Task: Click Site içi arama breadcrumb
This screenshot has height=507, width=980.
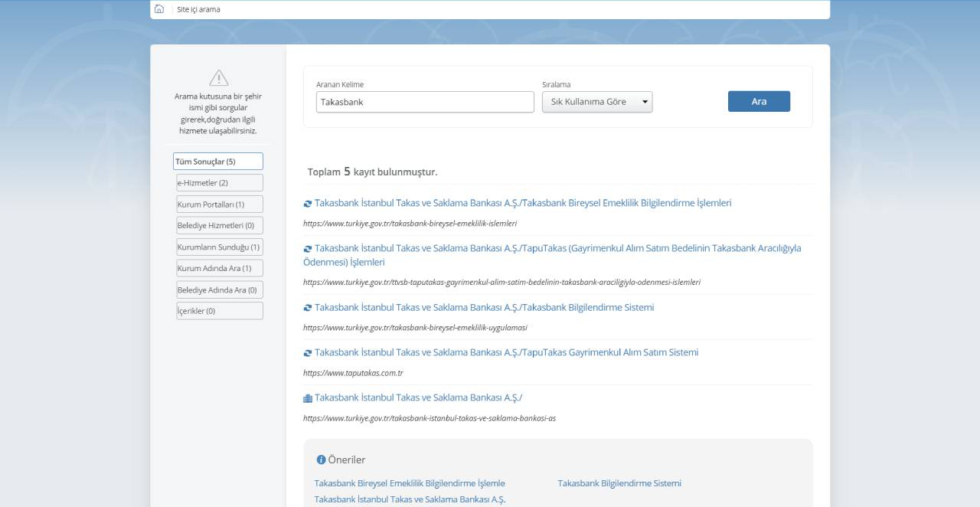Action: [198, 9]
